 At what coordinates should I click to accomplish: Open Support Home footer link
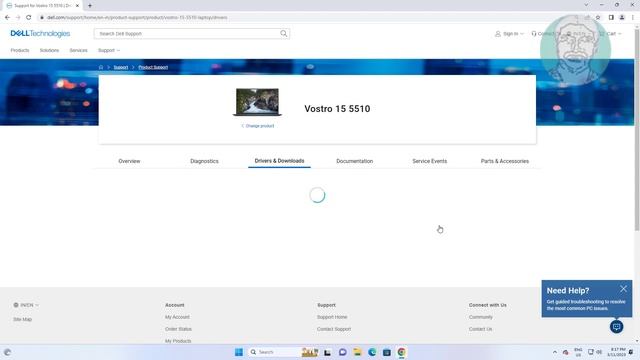332,317
